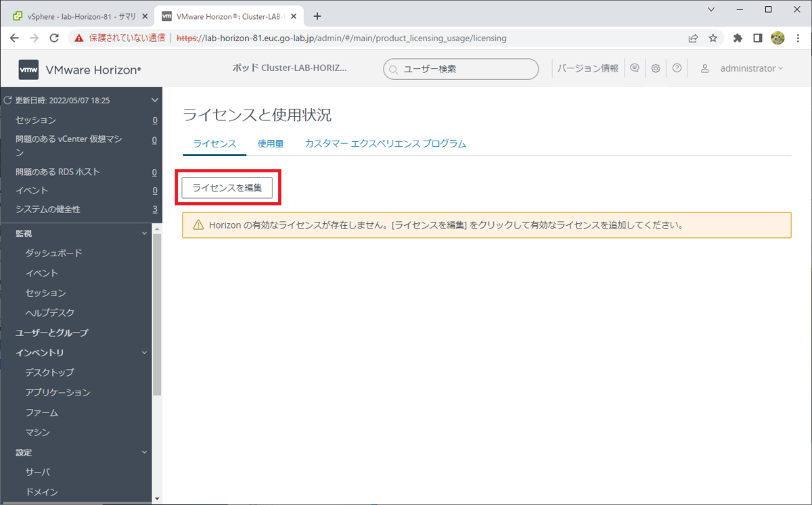The image size is (812, 505).
Task: Open ファーム in the sidebar
Action: [x=41, y=412]
